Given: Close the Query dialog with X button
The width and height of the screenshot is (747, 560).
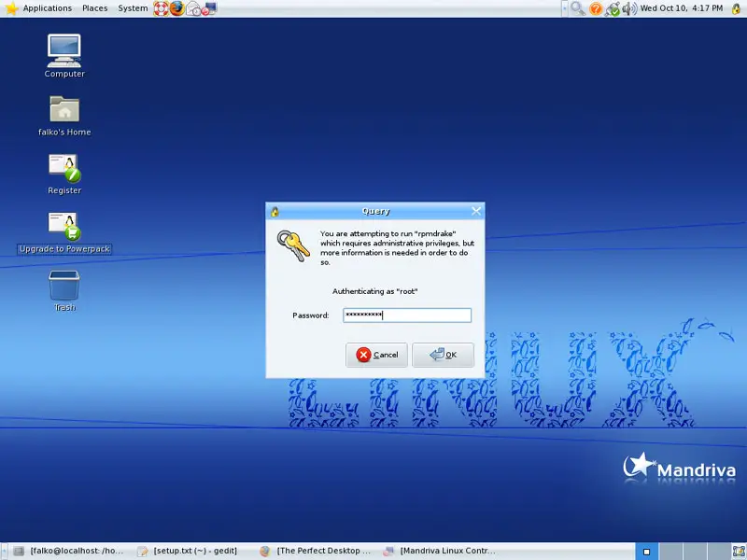Looking at the screenshot, I should 476,211.
